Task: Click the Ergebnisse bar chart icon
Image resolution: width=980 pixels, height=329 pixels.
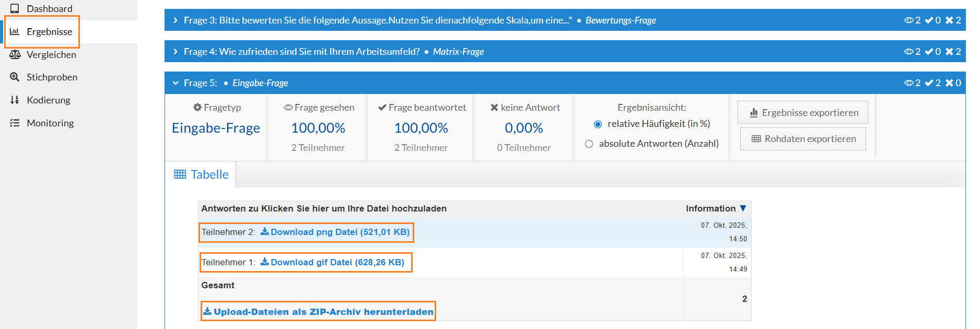Action: pyautogui.click(x=15, y=31)
